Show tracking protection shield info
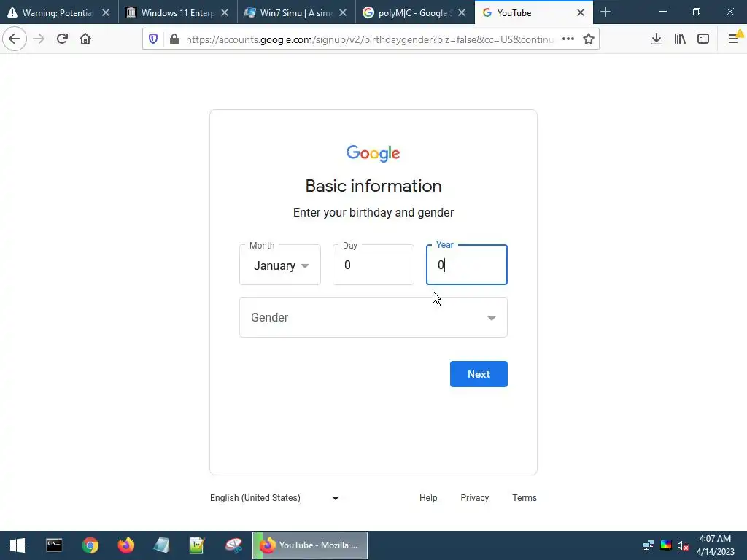This screenshot has width=747, height=560. (153, 39)
